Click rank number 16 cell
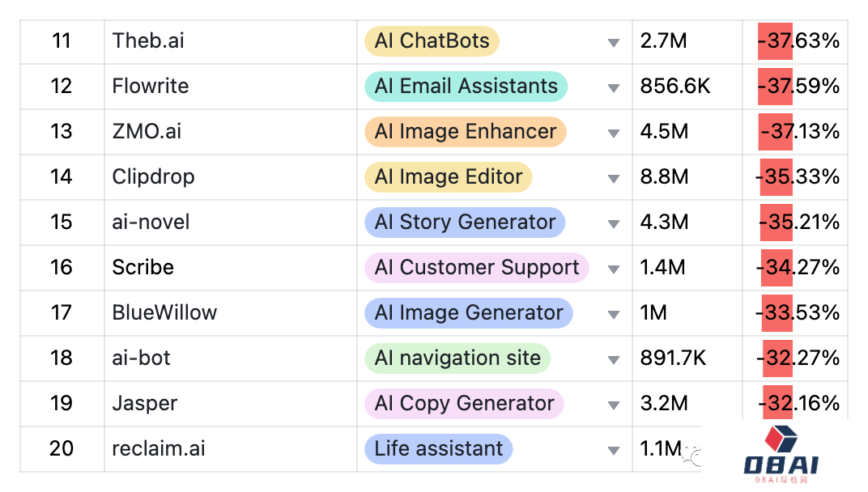The width and height of the screenshot is (868, 492). coord(62,269)
